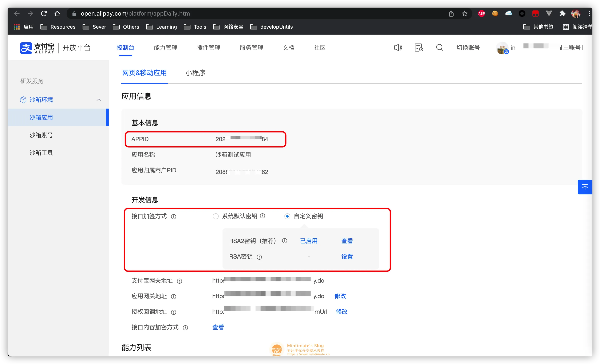The image size is (600, 364).
Task: Open the 服务管理 nav item
Action: point(251,48)
